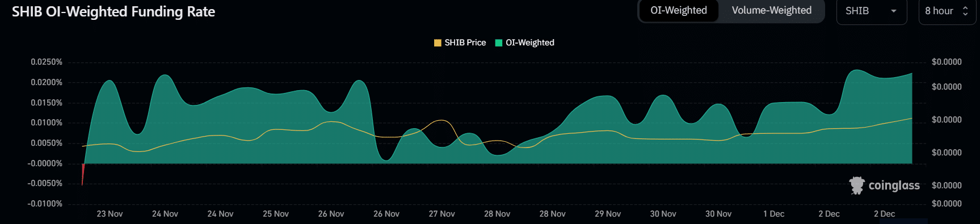Switch to the Volume-Weighted tab

(x=771, y=11)
